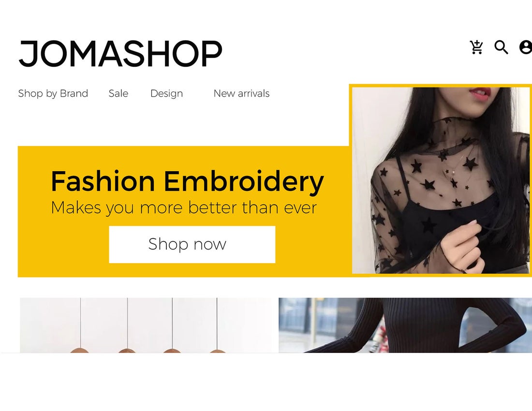Open the star mesh top model photo
Viewport: 532px width, 411px height.
(441, 180)
